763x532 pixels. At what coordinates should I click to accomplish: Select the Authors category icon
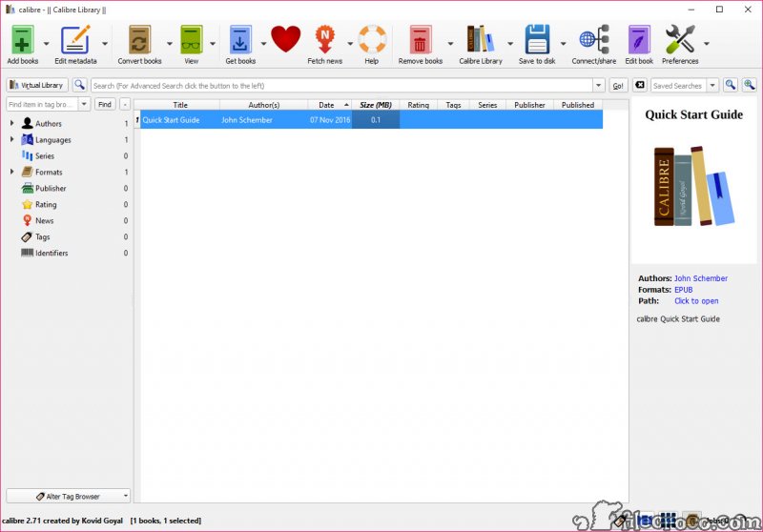(28, 123)
